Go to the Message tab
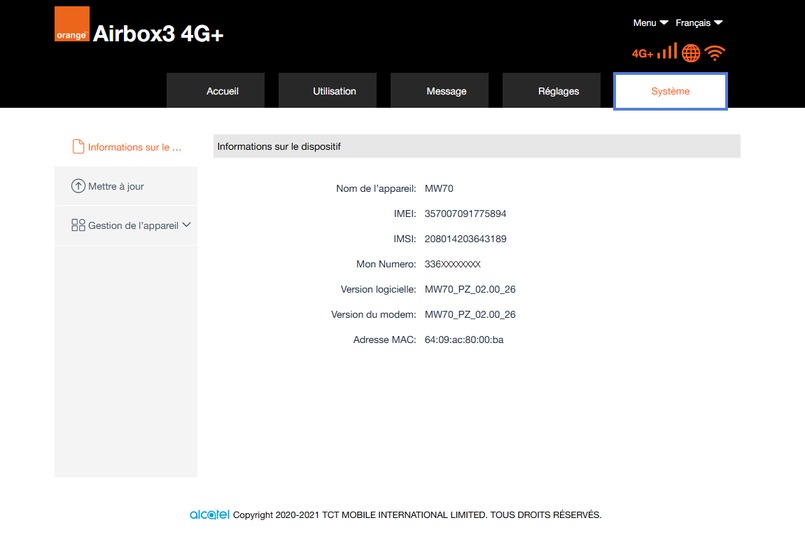Screen dimensions: 805x546 click(446, 91)
